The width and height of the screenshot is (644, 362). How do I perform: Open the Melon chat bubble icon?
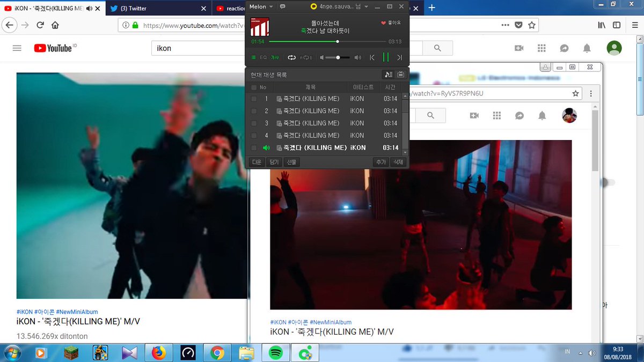283,6
